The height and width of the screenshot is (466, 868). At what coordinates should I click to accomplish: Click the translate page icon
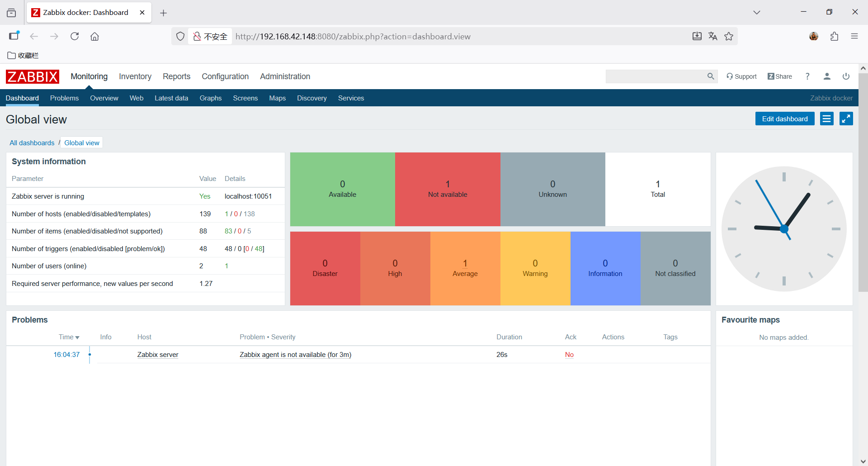point(713,36)
